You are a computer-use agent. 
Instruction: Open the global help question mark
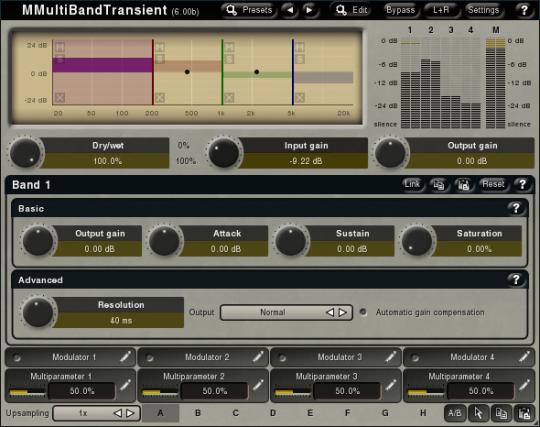pos(524,10)
